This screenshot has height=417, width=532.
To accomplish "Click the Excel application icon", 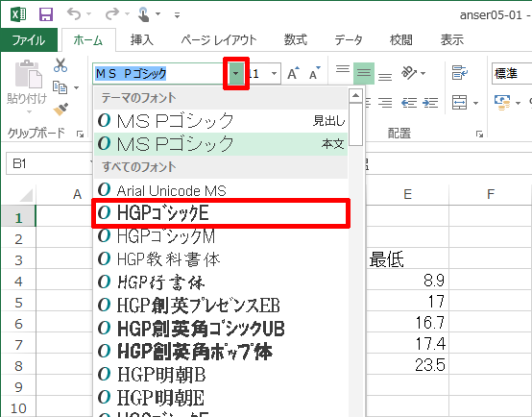I will click(x=18, y=14).
